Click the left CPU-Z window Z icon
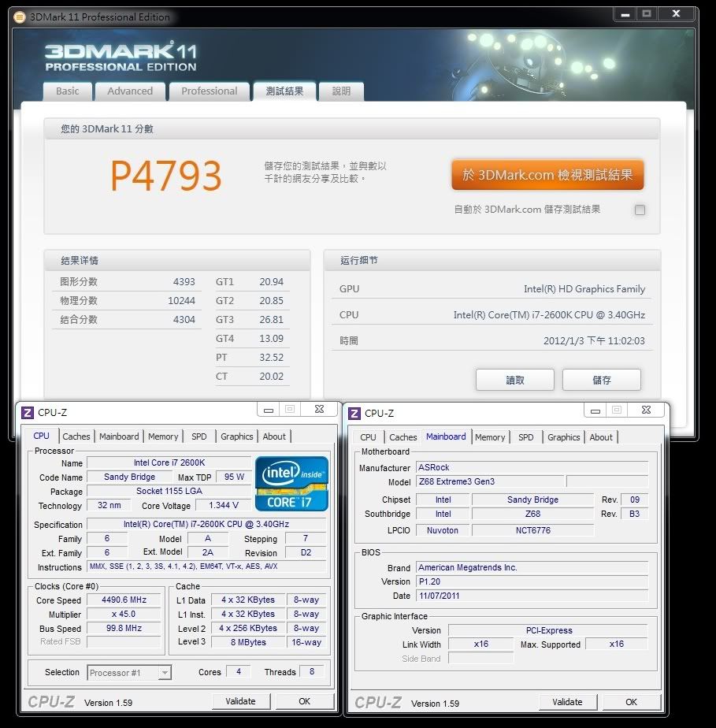This screenshot has height=728, width=716. coord(28,412)
